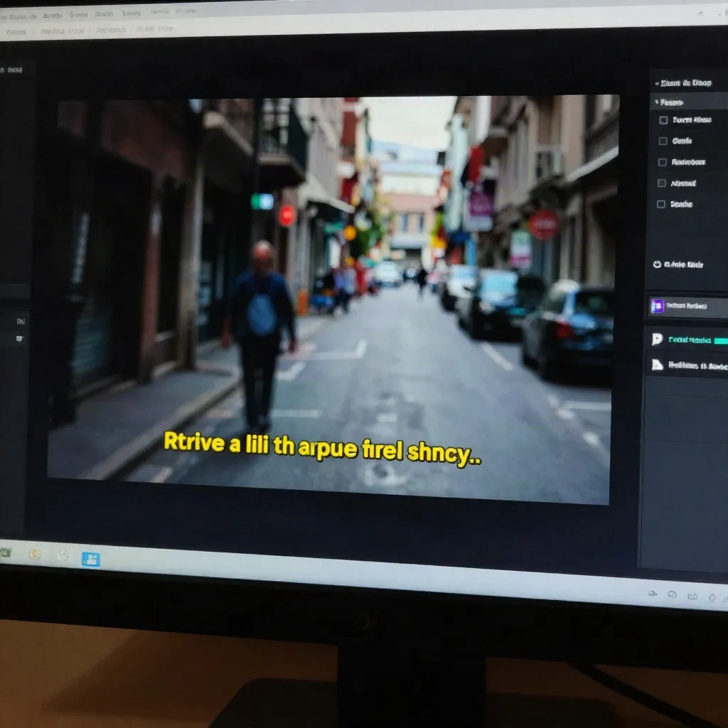The image size is (728, 728).
Task: Open the second menu in the top menu bar
Action: pos(52,16)
